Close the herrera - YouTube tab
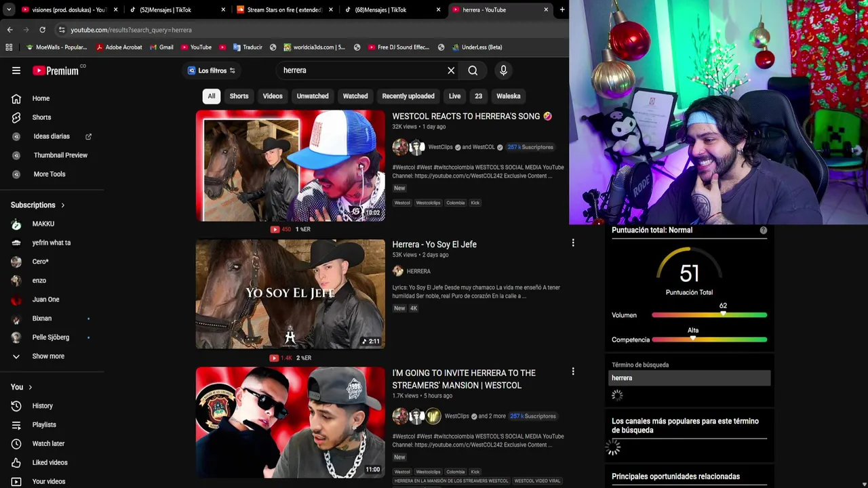 tap(546, 9)
